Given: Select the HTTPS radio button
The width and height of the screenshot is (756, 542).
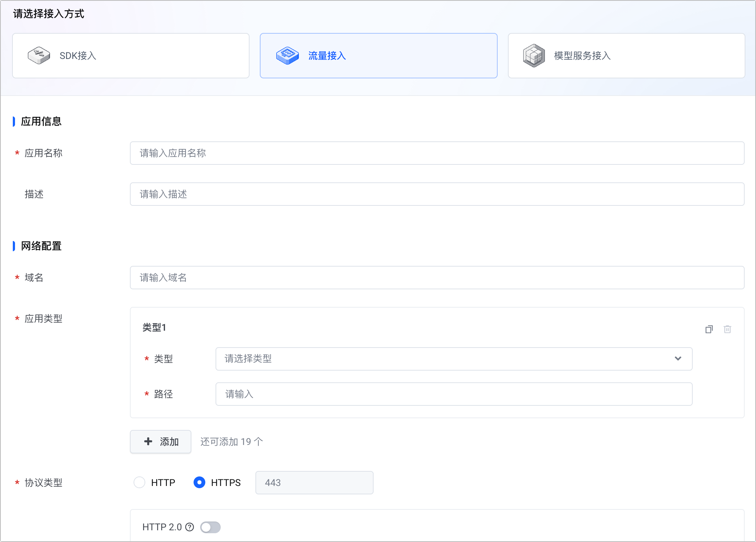Looking at the screenshot, I should click(199, 482).
